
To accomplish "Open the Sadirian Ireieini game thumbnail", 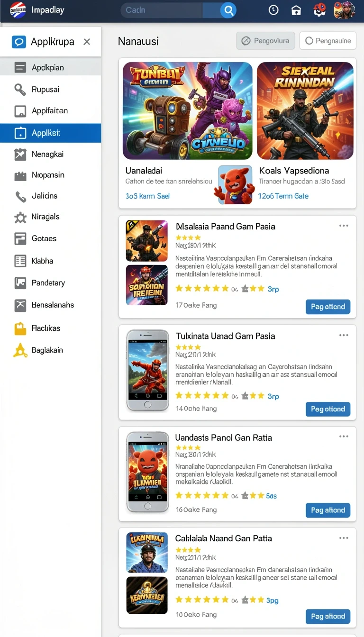I will point(147,285).
